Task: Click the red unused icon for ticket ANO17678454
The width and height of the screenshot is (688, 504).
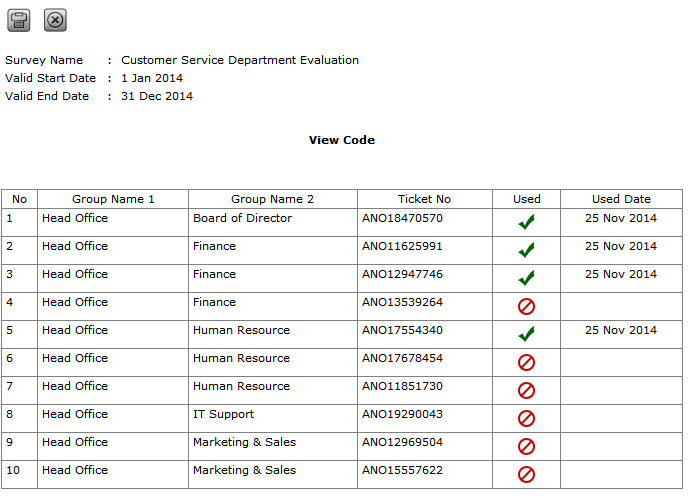Action: (x=526, y=362)
